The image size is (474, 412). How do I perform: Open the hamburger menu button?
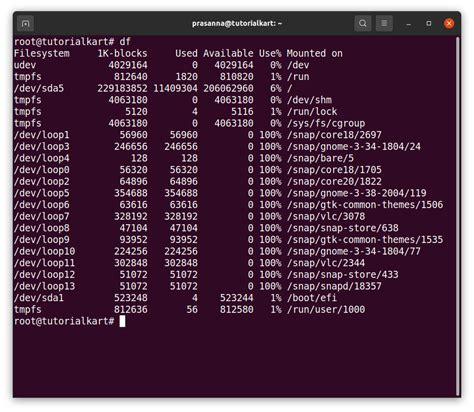click(384, 23)
